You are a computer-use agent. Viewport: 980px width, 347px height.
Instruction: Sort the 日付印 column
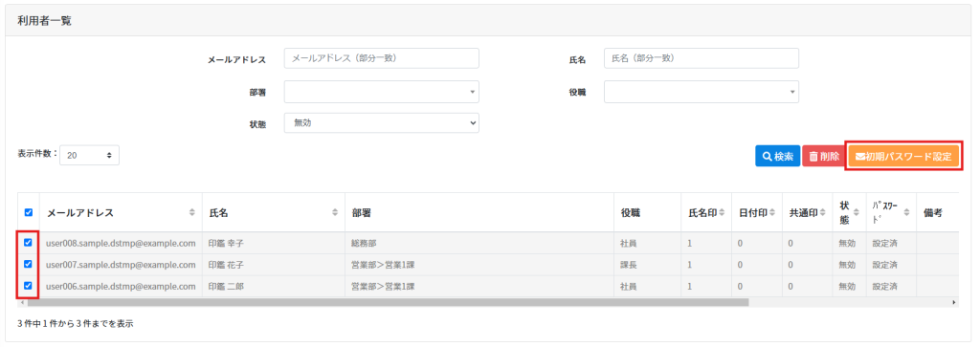[772, 213]
